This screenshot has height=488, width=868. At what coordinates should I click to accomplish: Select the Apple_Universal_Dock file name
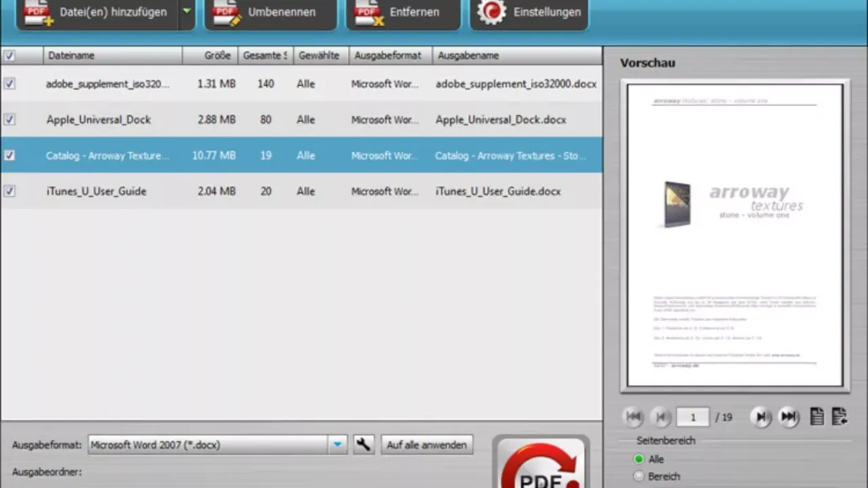(98, 120)
